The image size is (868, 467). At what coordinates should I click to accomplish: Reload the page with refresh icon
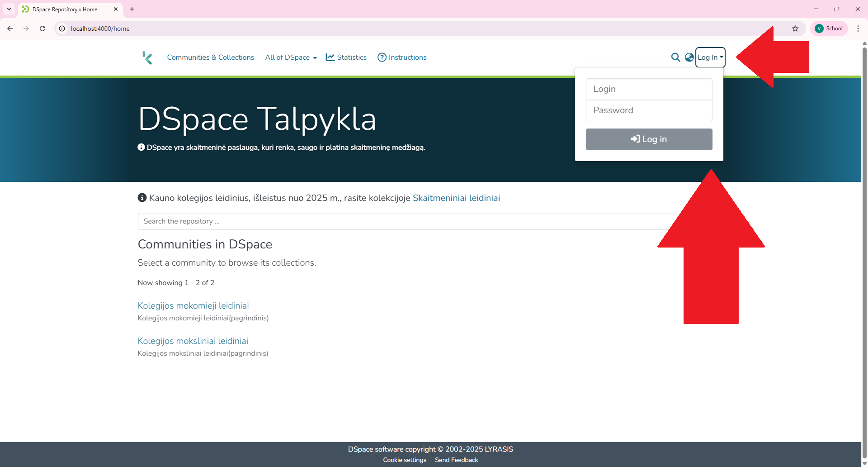click(42, 29)
